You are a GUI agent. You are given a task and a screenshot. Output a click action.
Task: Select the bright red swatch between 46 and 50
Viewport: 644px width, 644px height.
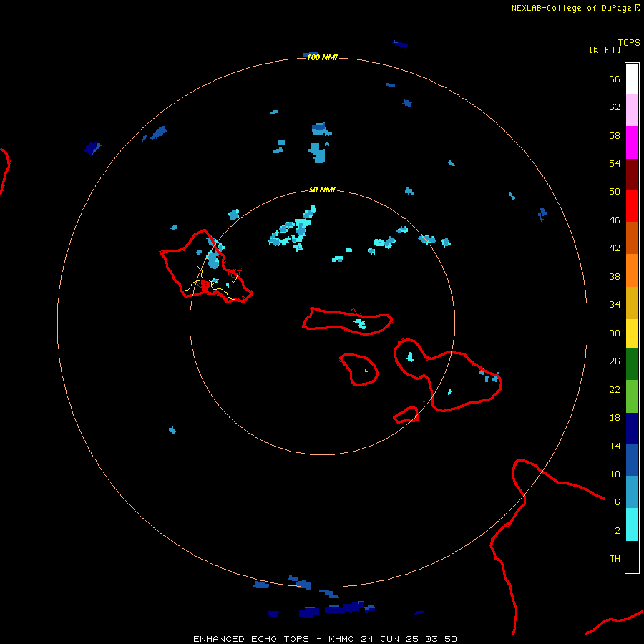pos(632,206)
